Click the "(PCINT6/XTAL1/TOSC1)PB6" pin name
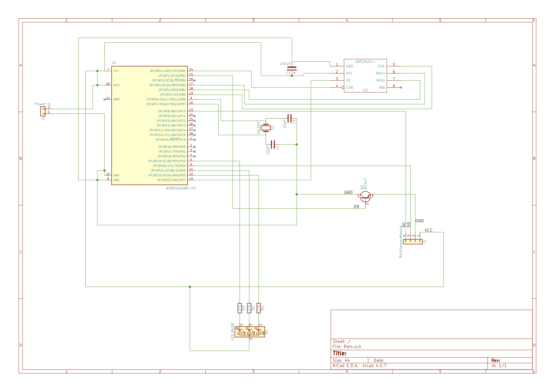 point(166,99)
